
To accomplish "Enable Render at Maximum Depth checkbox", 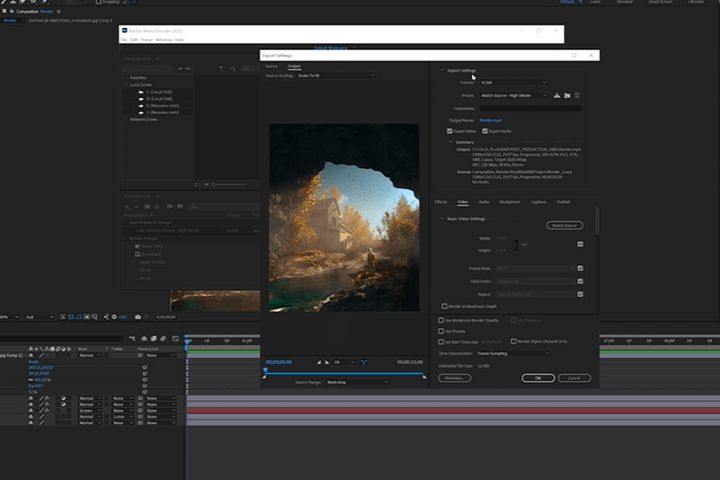I will click(x=444, y=306).
